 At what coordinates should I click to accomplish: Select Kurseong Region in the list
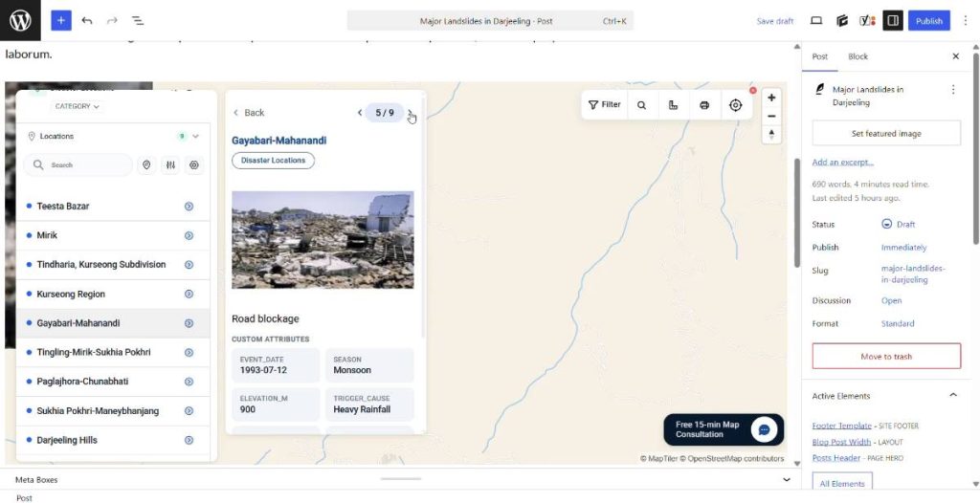(113, 294)
